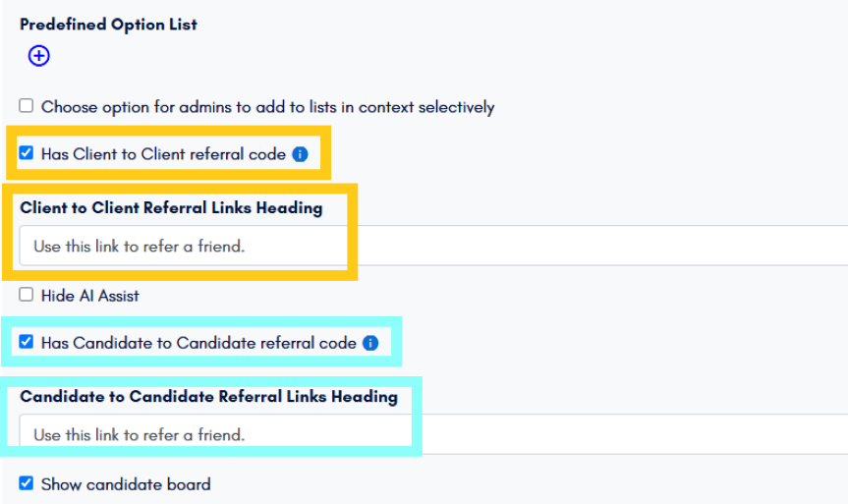
Task: Click the 'Predefined Option List' heading
Action: coord(109,25)
